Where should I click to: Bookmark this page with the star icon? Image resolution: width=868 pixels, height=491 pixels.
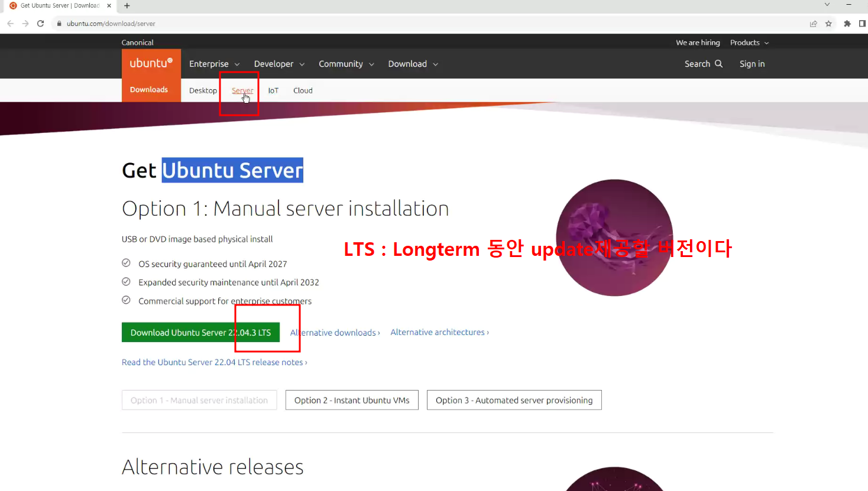point(828,24)
